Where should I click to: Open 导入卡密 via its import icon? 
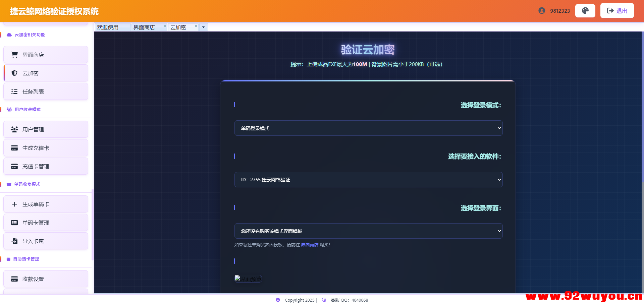coord(14,241)
